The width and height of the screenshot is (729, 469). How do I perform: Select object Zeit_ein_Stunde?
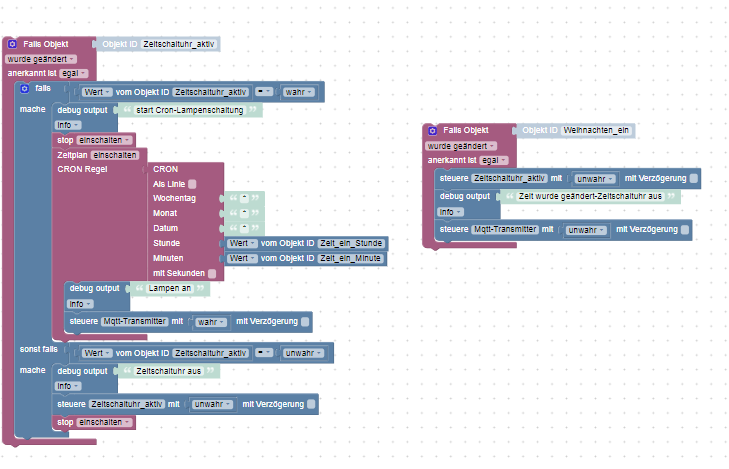pos(351,244)
